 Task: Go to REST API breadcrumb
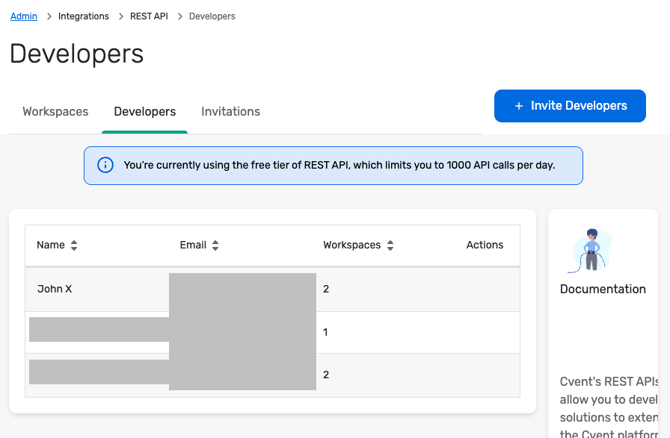[149, 16]
